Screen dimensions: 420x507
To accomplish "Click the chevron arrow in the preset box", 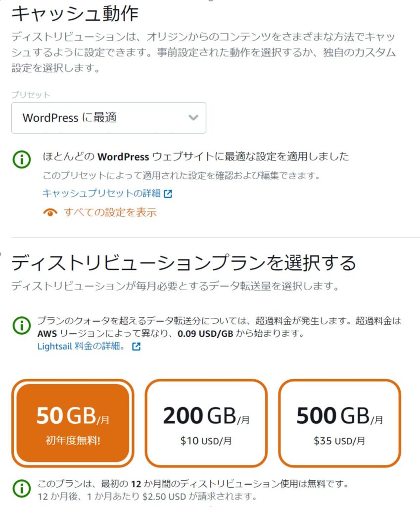I will click(x=193, y=118).
